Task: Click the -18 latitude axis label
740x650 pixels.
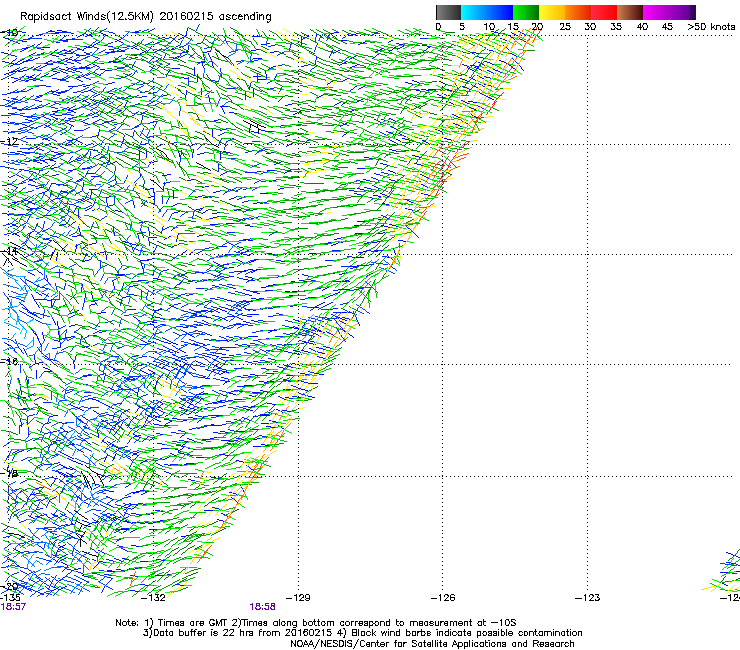Action: (9, 473)
